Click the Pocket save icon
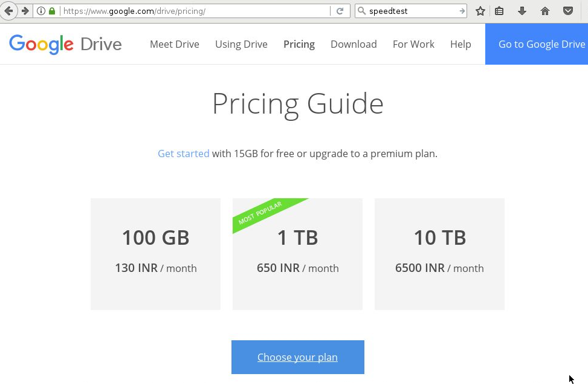The height and width of the screenshot is (388, 588). tap(568, 11)
